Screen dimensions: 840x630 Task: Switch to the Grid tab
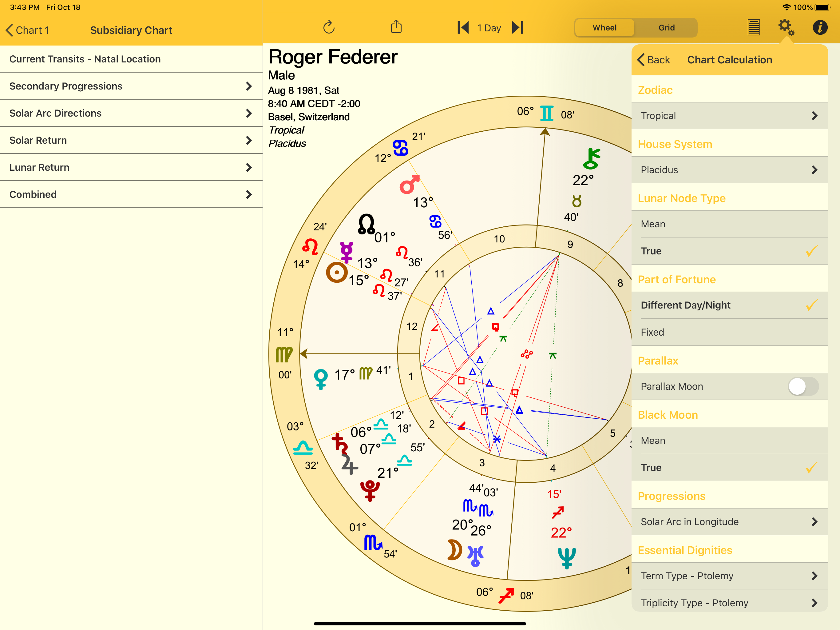[666, 28]
